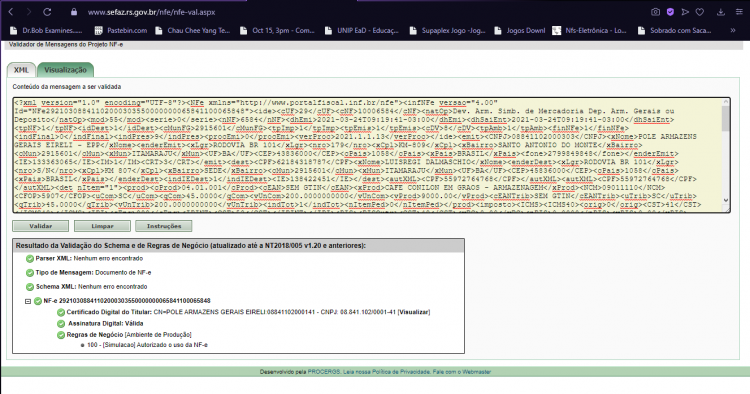
Task: Reload the page with the refresh icon
Action: coord(47,12)
